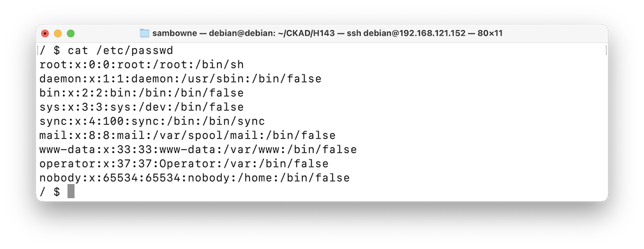The height and width of the screenshot is (249, 644).
Task: Click the left bracket mark beside first prompt
Action: pos(38,51)
